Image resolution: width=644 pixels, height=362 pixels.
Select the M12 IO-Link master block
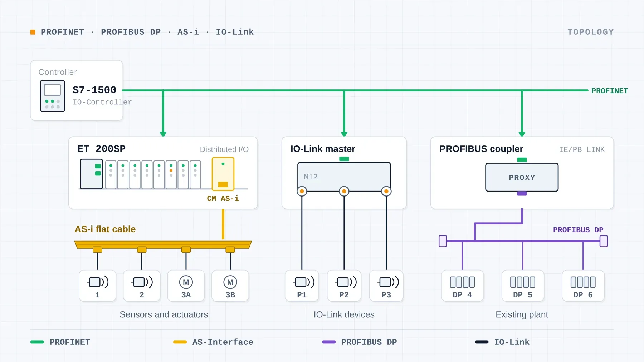[x=344, y=177]
